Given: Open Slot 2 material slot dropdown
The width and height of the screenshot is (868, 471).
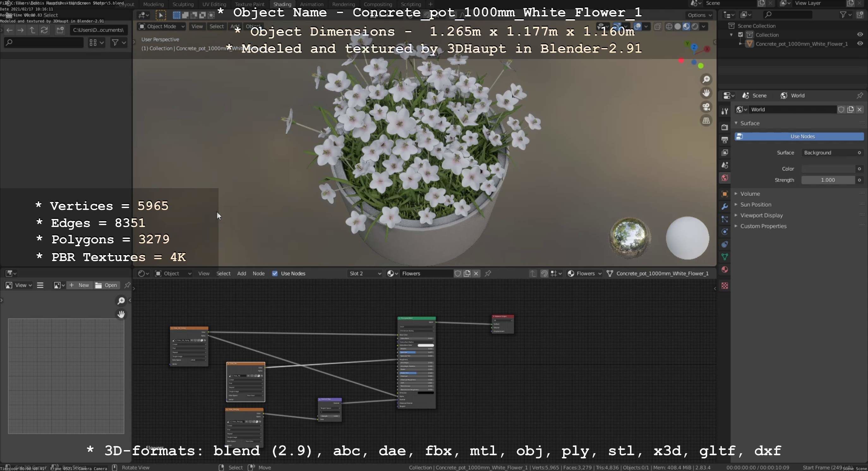Looking at the screenshot, I should [x=365, y=273].
